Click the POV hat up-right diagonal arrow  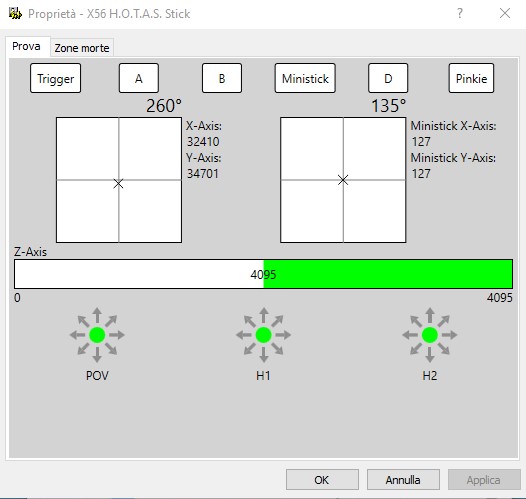pos(111,321)
